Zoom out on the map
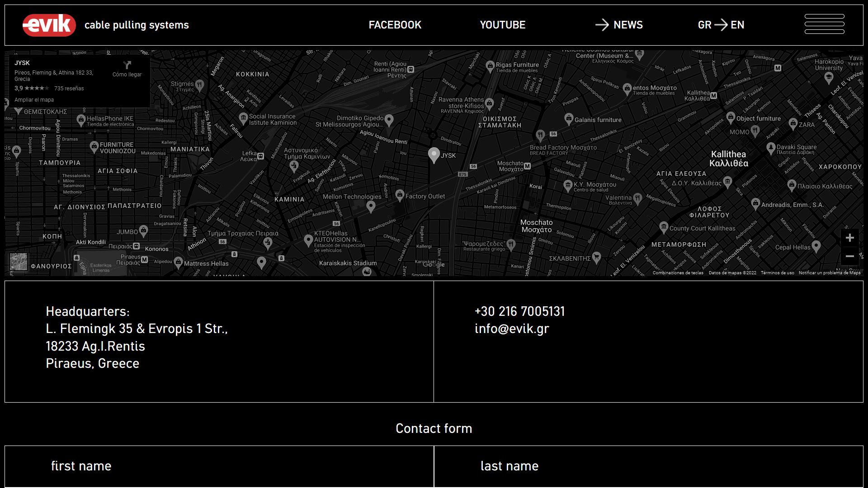The height and width of the screenshot is (488, 868). [849, 256]
